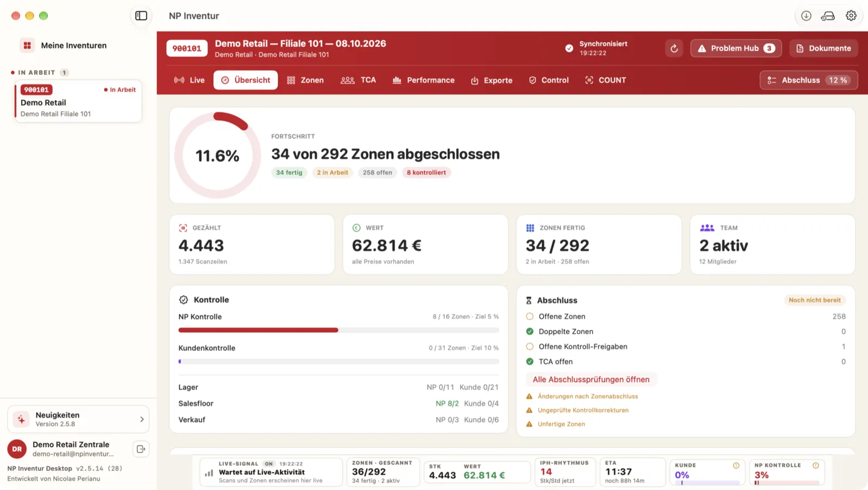Click the Team people icon

point(707,228)
